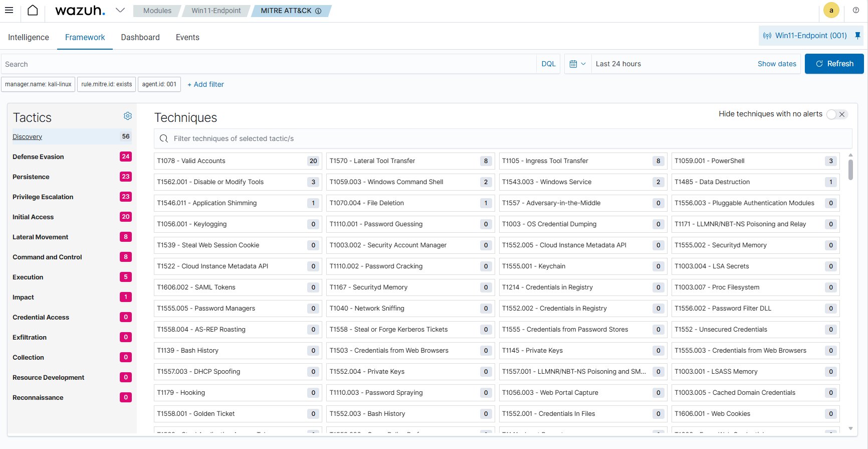Open the Last 24 hours time range
Screen dimensions: 868x449
tap(618, 64)
